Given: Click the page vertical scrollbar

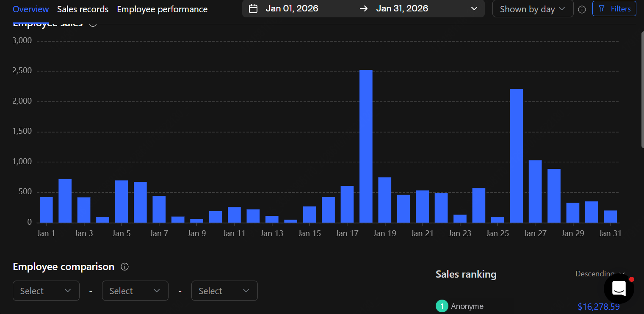Looking at the screenshot, I should click(x=642, y=89).
